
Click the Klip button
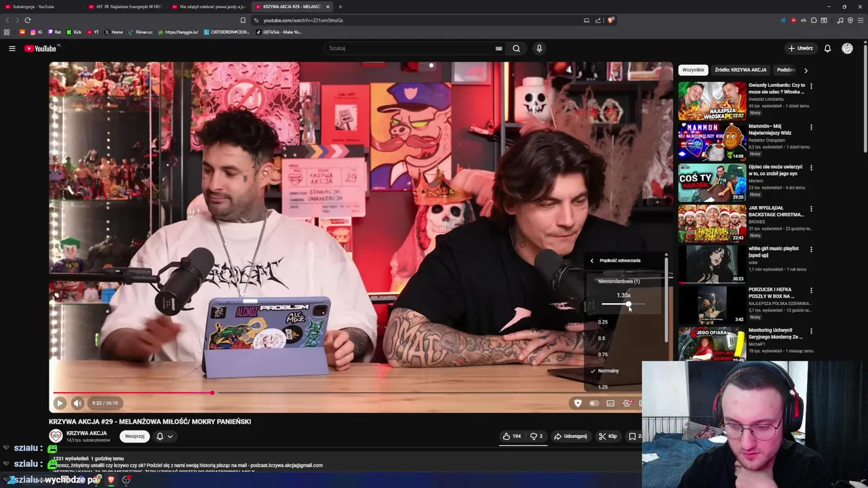coord(608,436)
